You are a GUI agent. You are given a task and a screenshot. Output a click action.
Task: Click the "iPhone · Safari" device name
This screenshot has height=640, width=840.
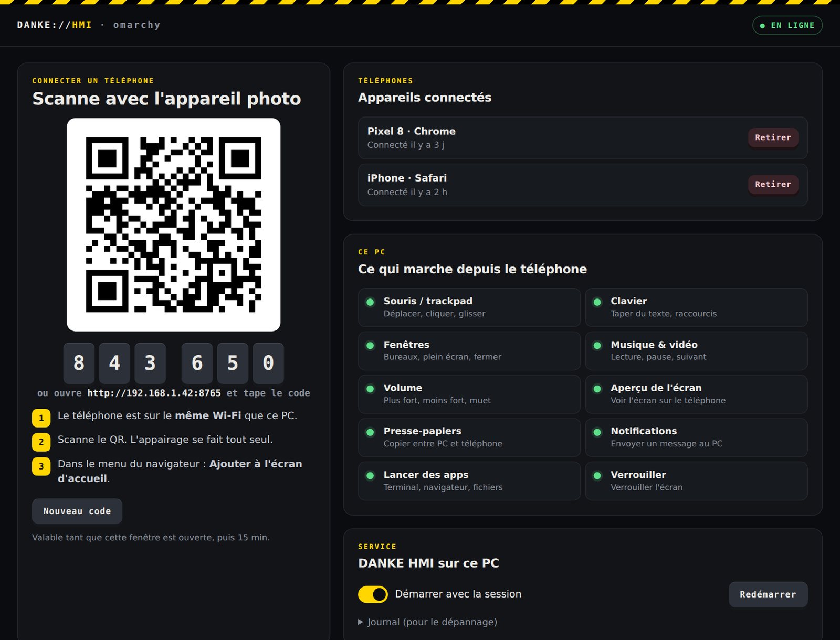point(407,178)
